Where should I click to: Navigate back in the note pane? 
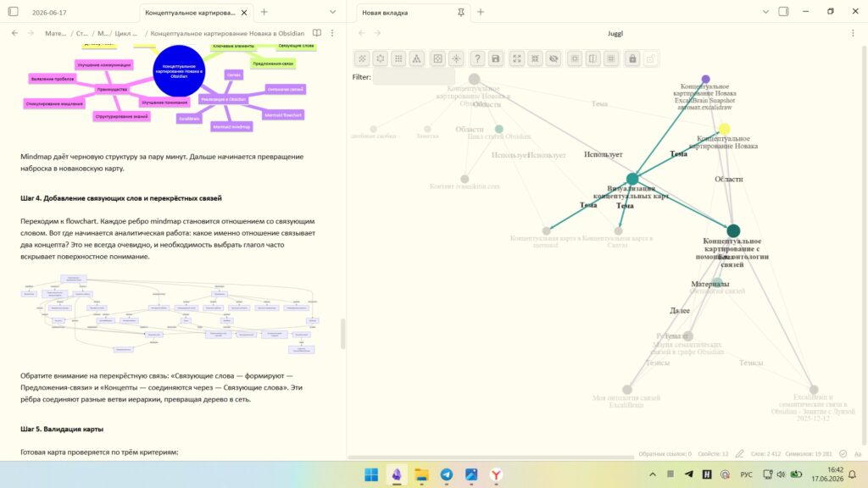click(15, 33)
